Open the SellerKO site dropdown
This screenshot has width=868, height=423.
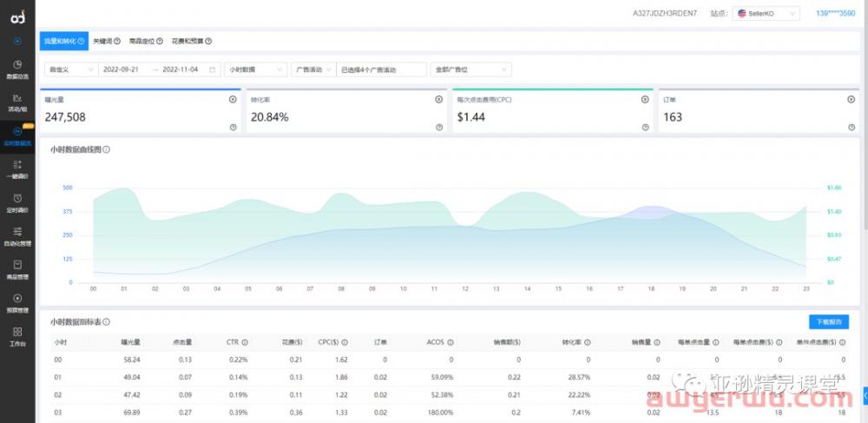(x=766, y=13)
